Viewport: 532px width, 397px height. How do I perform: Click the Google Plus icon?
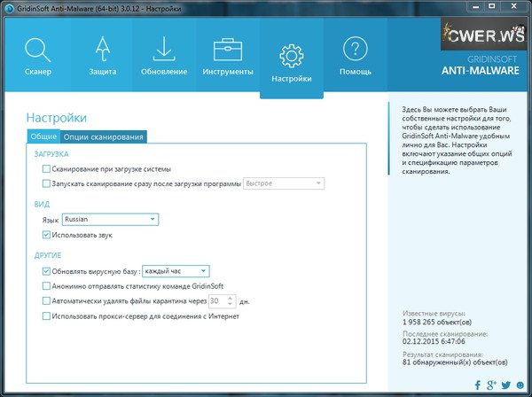(492, 385)
